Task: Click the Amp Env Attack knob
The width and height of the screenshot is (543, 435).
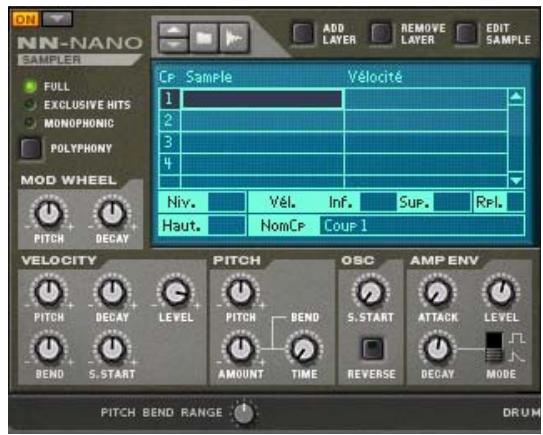Action: click(x=438, y=292)
